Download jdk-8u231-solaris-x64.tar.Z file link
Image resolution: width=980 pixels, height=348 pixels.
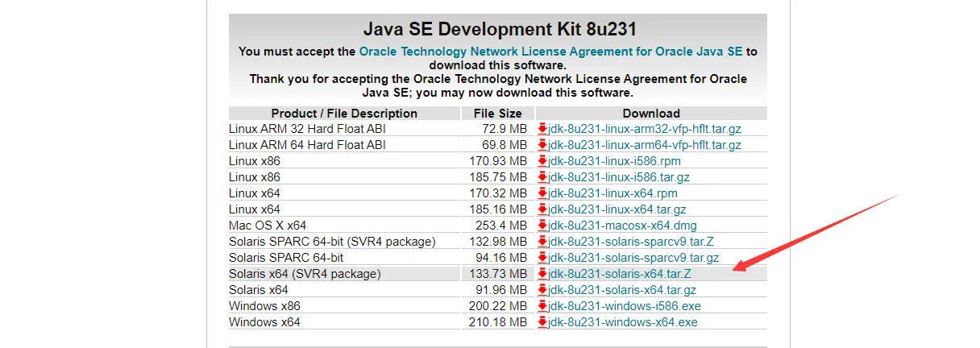[618, 274]
